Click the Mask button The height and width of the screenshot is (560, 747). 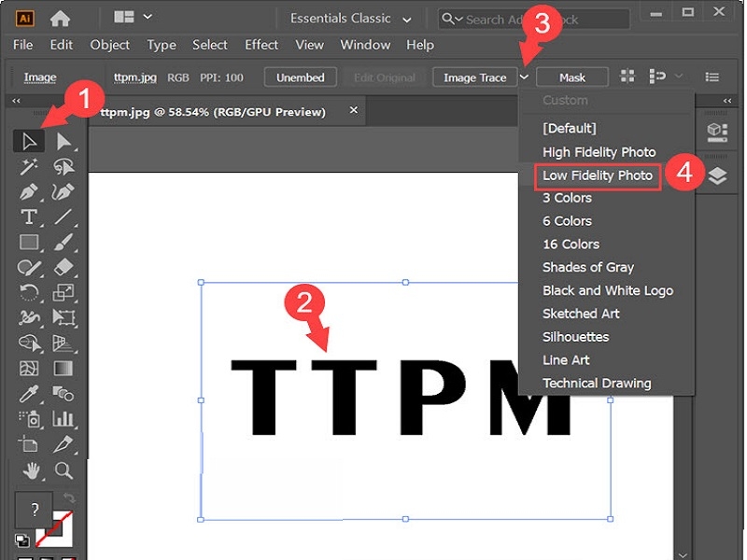tap(572, 77)
